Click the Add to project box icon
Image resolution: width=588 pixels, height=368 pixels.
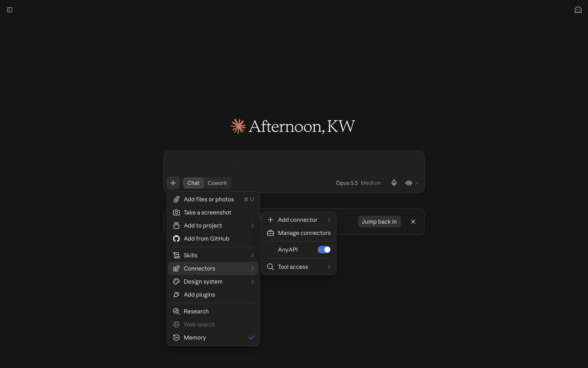click(176, 226)
